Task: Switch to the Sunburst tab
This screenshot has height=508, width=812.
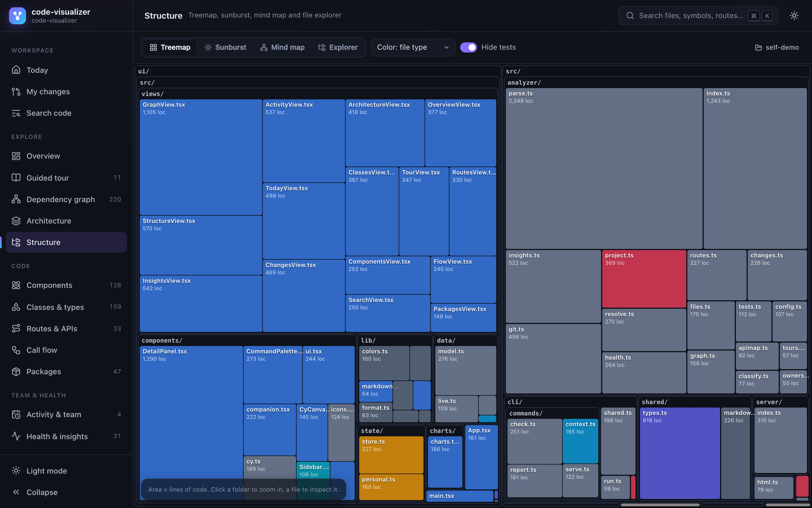Action: 226,47
